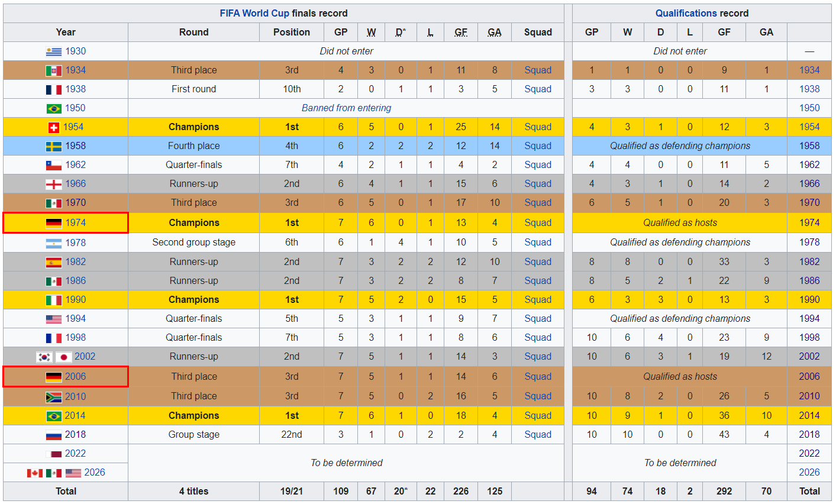Click the Brazil flag icon beside 2014
This screenshot has height=504, width=836.
pos(54,416)
